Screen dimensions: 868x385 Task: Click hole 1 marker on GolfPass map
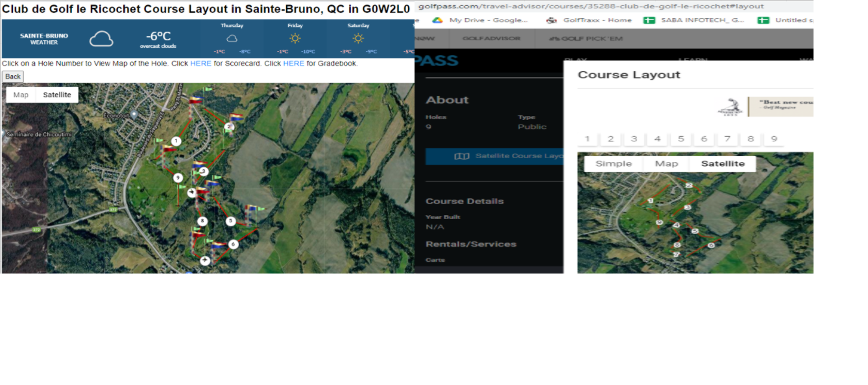[x=651, y=200]
